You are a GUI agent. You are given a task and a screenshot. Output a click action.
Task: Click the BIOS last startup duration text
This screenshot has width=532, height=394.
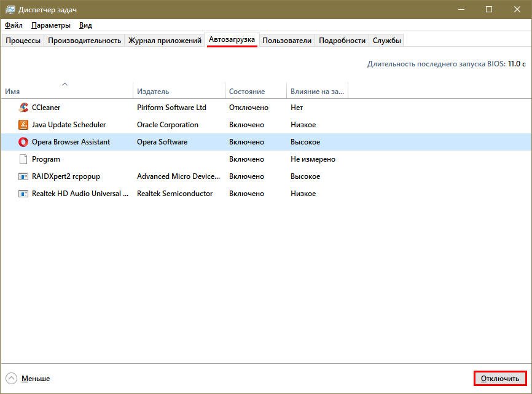click(x=447, y=64)
